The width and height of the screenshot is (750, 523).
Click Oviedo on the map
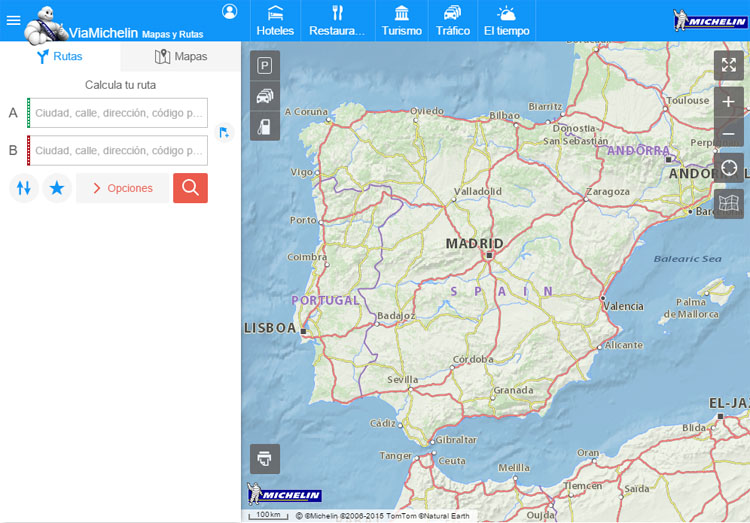427,111
